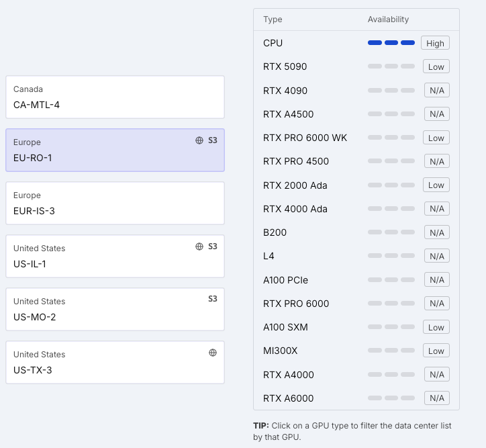Click the High availability badge for CPU
Viewport: 486px width, 448px height.
435,43
